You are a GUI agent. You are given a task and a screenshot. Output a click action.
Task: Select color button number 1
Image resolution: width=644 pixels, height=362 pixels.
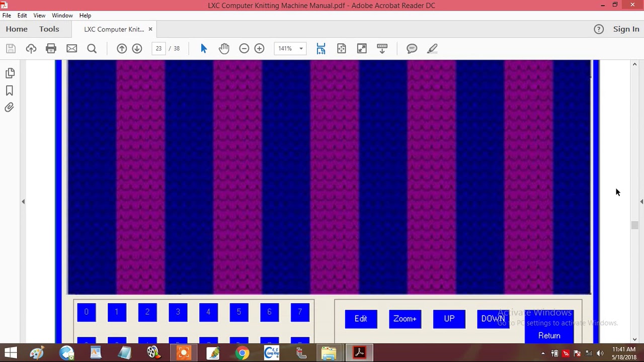tap(117, 312)
